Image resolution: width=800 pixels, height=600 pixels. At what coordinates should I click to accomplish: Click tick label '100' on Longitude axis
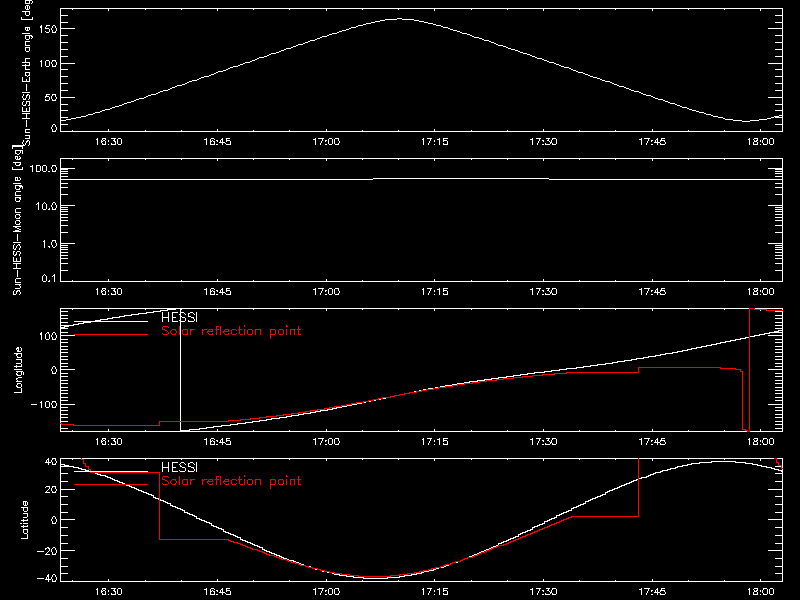pos(47,336)
